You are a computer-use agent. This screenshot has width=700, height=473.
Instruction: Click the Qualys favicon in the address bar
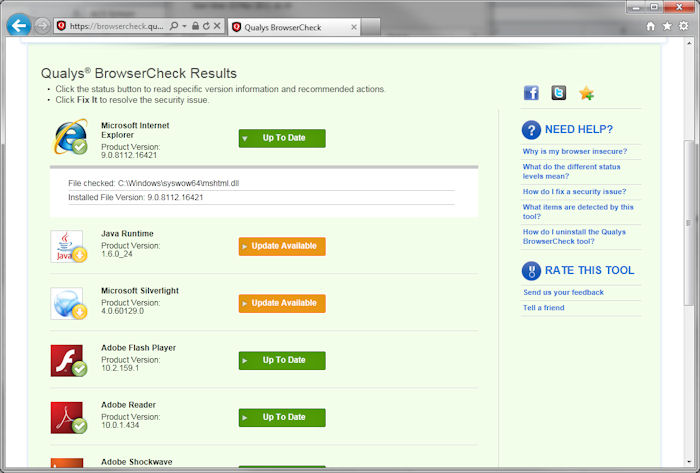[62, 26]
